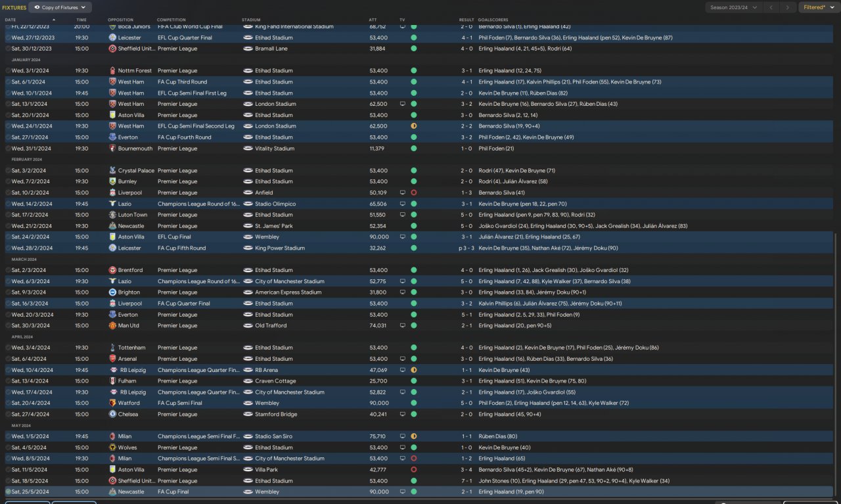
Task: Toggle the selection circle for Sat, 2/3/2024
Action: pyautogui.click(x=8, y=270)
